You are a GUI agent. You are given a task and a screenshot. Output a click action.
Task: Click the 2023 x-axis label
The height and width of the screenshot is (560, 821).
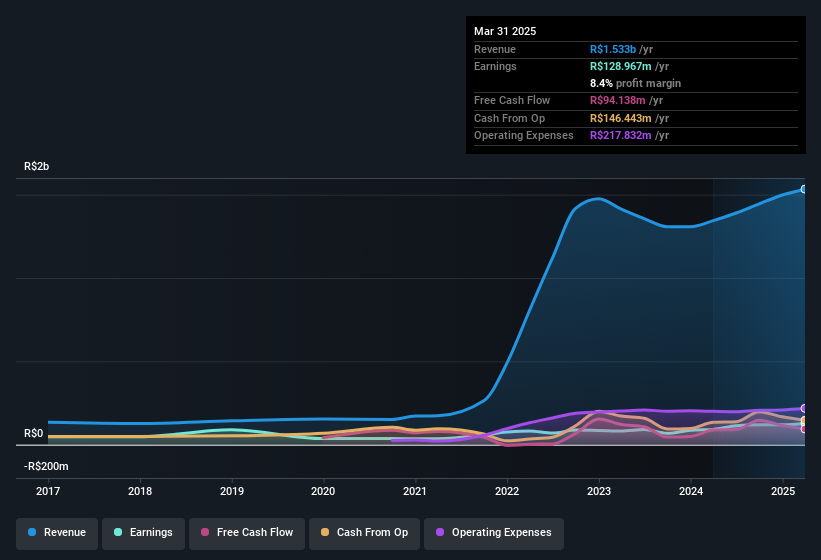click(598, 491)
